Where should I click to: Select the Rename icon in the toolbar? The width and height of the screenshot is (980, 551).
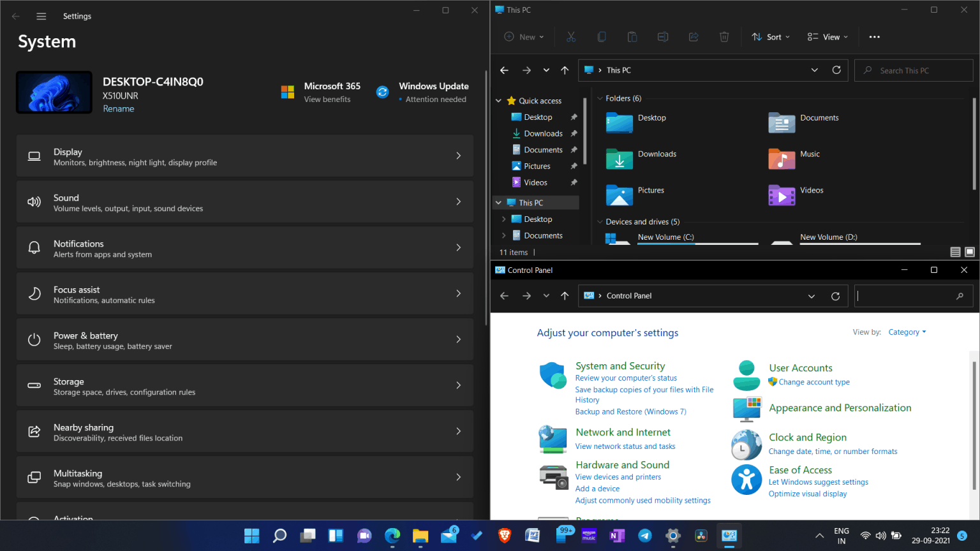(x=663, y=36)
